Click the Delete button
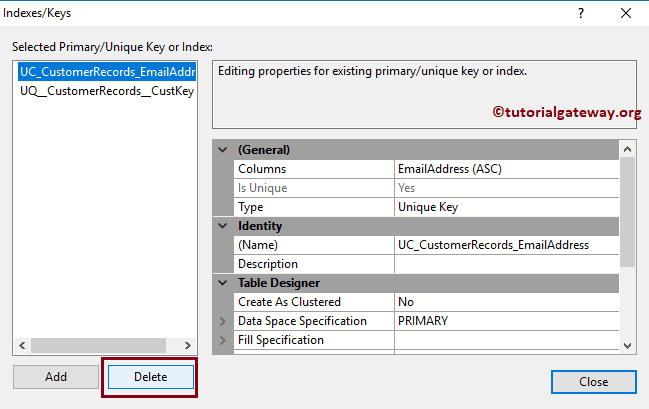649x409 pixels. point(150,377)
